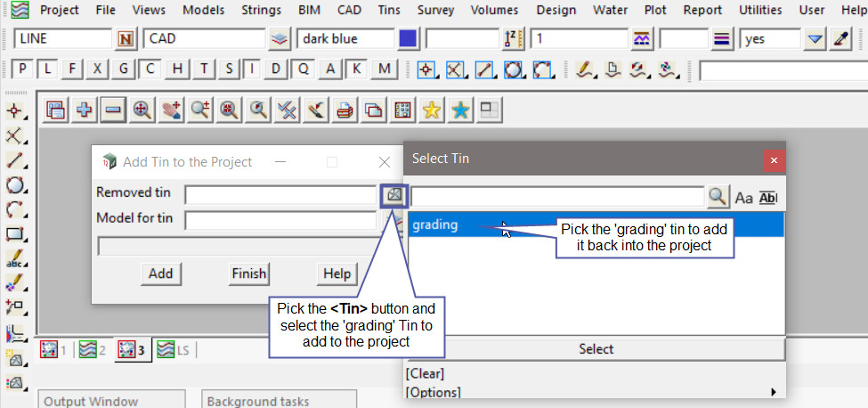Open the model chooser icon beside CAD field
This screenshot has width=868, height=408.
coord(280,39)
